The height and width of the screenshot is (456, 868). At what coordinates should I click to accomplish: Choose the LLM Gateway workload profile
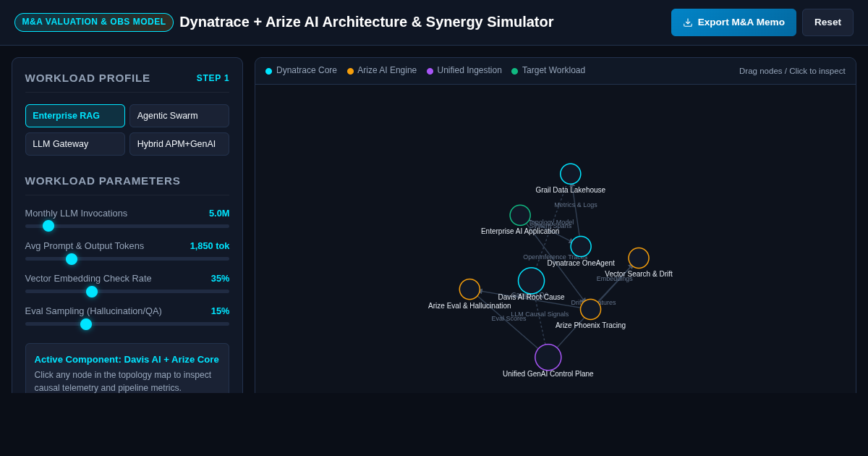pos(75,144)
